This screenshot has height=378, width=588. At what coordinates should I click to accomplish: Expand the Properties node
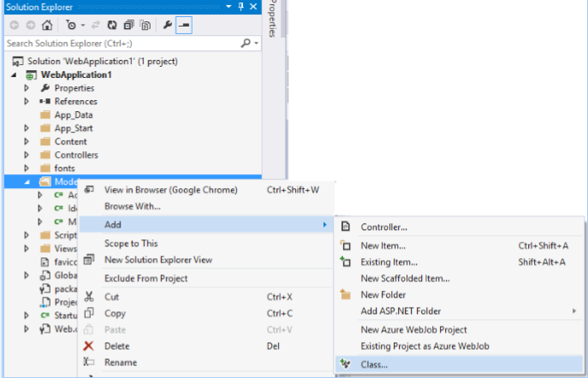click(27, 88)
